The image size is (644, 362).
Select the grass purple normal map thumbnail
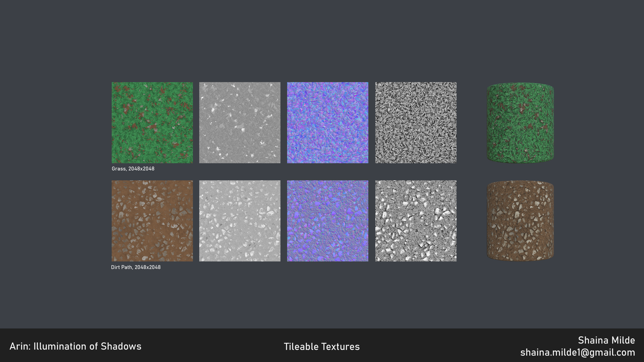coord(328,123)
